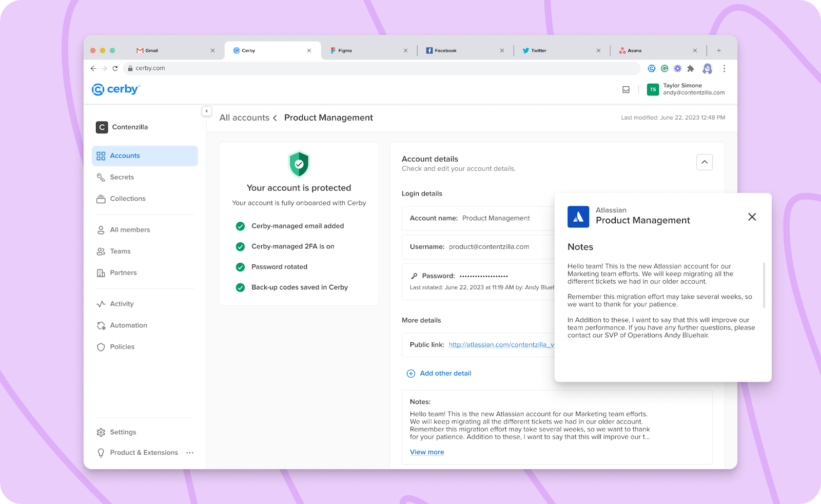Open the inbox icon in header
The image size is (821, 504).
(626, 89)
